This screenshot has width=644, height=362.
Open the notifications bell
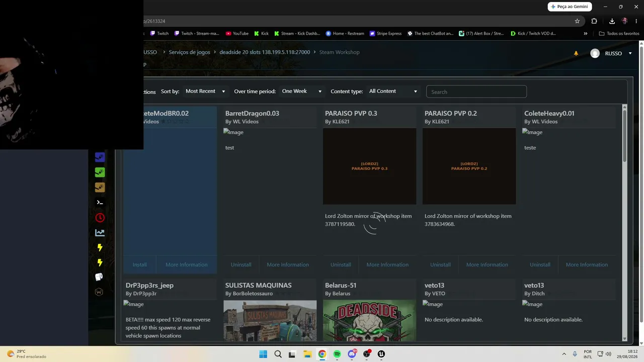tap(576, 53)
